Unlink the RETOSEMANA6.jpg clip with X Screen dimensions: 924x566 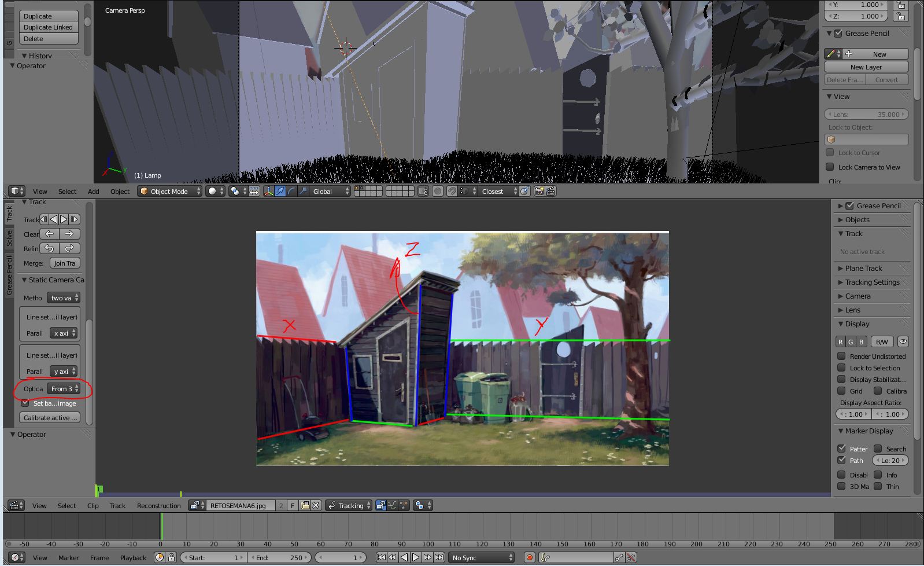tap(316, 505)
